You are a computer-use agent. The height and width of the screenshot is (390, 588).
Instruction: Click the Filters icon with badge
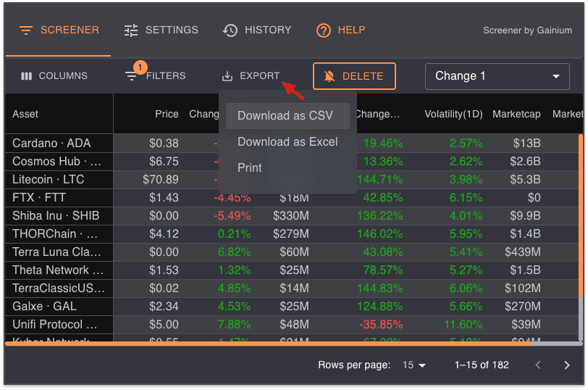tap(131, 75)
